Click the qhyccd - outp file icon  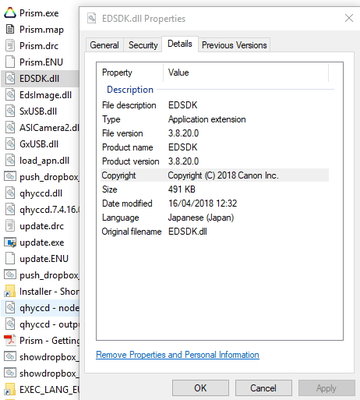click(10, 324)
